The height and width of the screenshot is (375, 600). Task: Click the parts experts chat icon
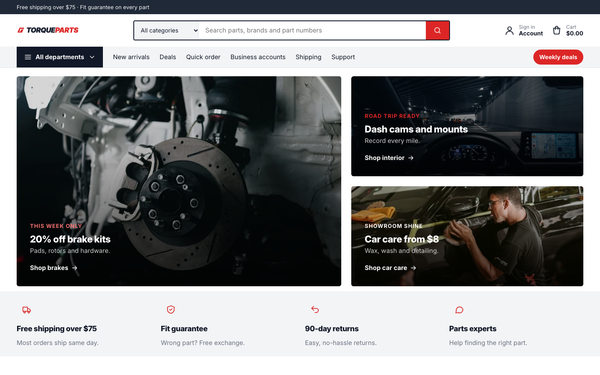(459, 310)
